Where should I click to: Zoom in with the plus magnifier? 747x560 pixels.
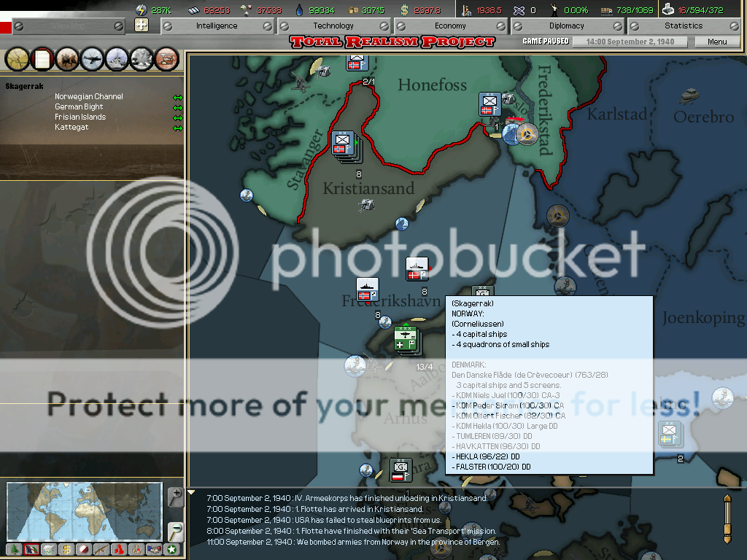point(175,497)
